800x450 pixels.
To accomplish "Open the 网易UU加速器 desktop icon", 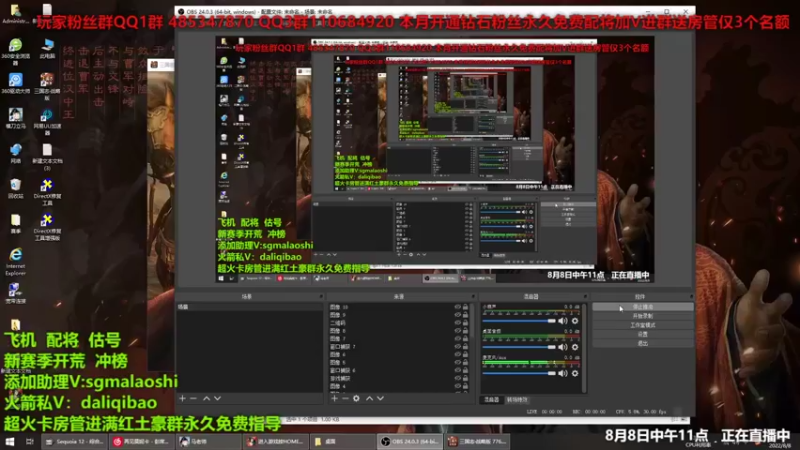I will (47, 121).
